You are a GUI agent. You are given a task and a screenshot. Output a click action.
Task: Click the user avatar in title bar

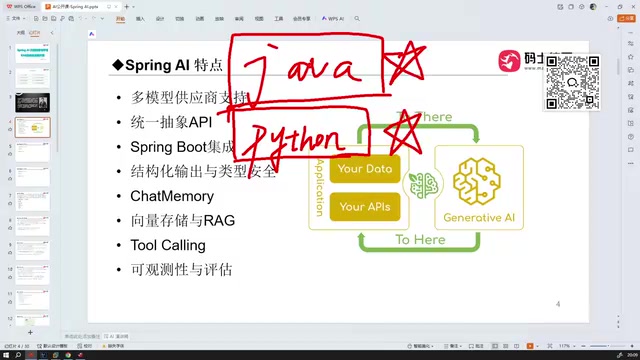593,7
